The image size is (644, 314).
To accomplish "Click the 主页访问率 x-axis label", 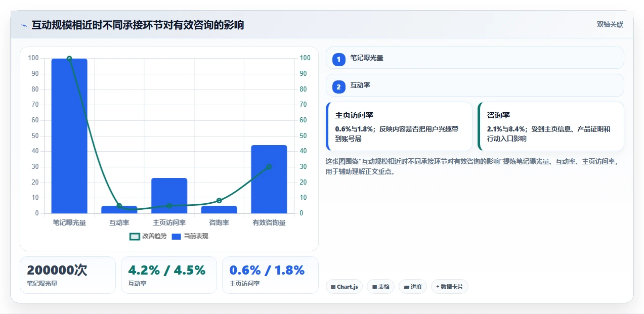I will coord(169,223).
